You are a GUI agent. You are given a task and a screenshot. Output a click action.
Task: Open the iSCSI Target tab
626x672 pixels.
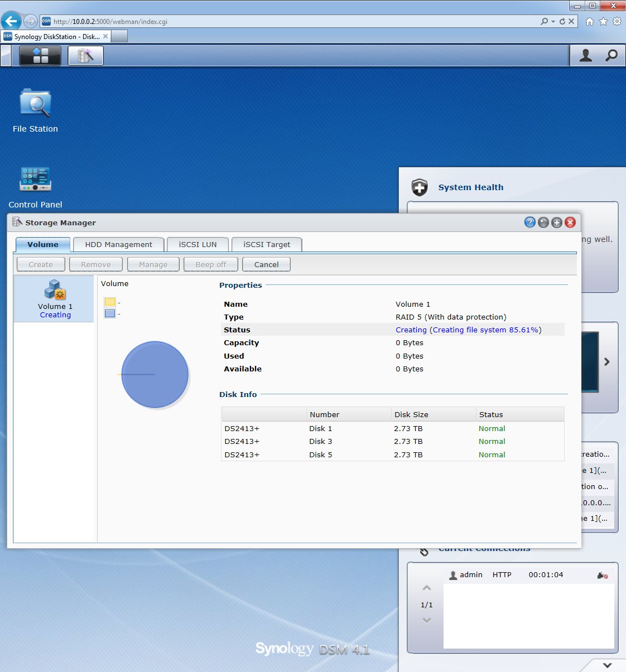[x=267, y=244]
